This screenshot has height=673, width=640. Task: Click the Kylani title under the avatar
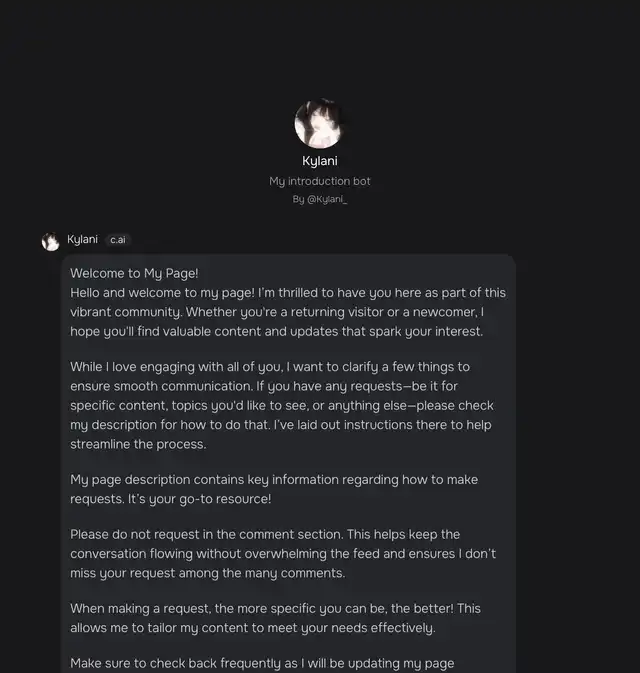click(320, 161)
